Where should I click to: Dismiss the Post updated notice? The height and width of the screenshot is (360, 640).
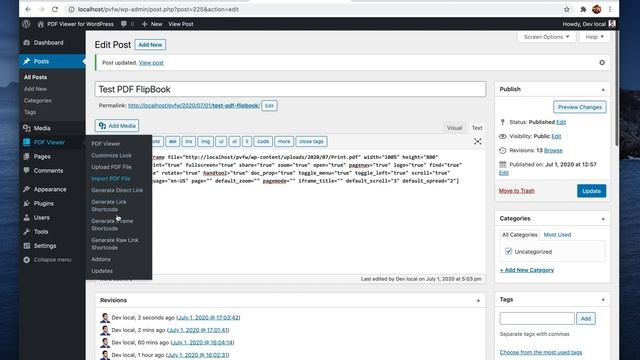(x=602, y=62)
